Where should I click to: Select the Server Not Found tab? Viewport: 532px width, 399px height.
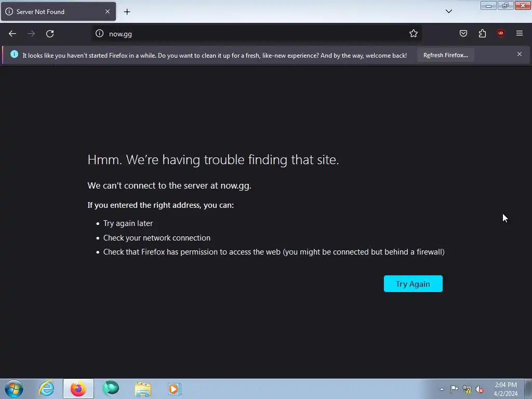tap(58, 11)
